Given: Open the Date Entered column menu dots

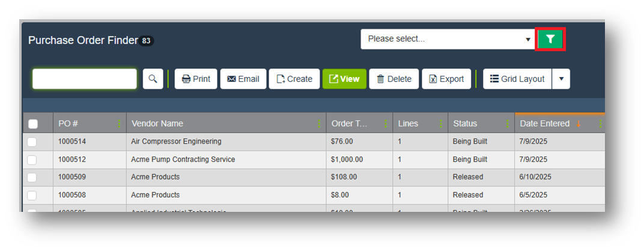Looking at the screenshot, I should (x=600, y=123).
